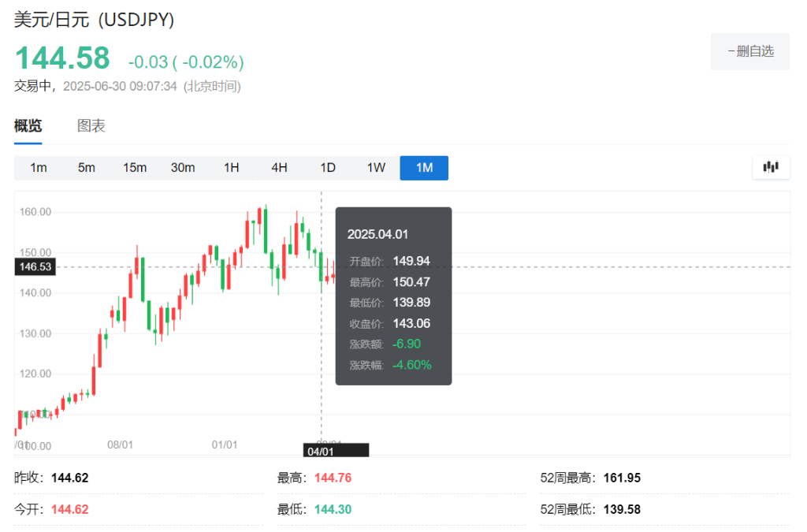Open the candlestick chart type icon
807x532 pixels.
tap(771, 167)
